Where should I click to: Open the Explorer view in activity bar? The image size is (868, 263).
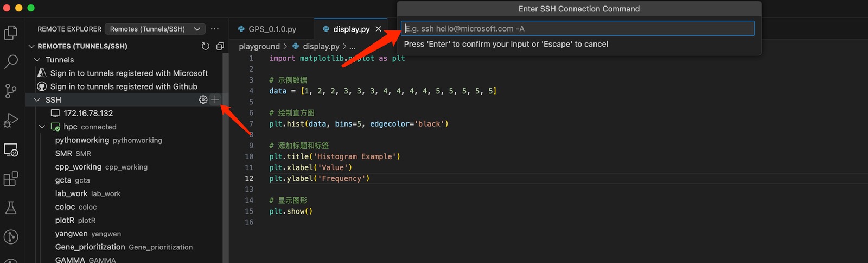tap(11, 33)
